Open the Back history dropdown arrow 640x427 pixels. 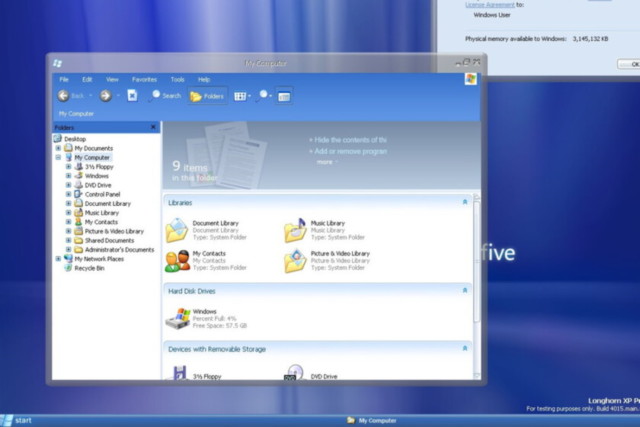(x=91, y=96)
